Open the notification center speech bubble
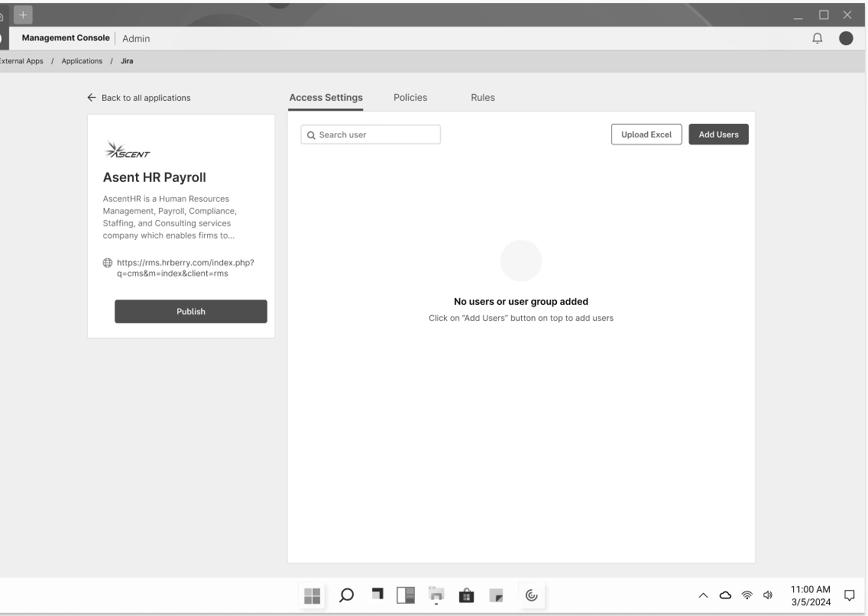Screen dimensions: 868x616 849,595
